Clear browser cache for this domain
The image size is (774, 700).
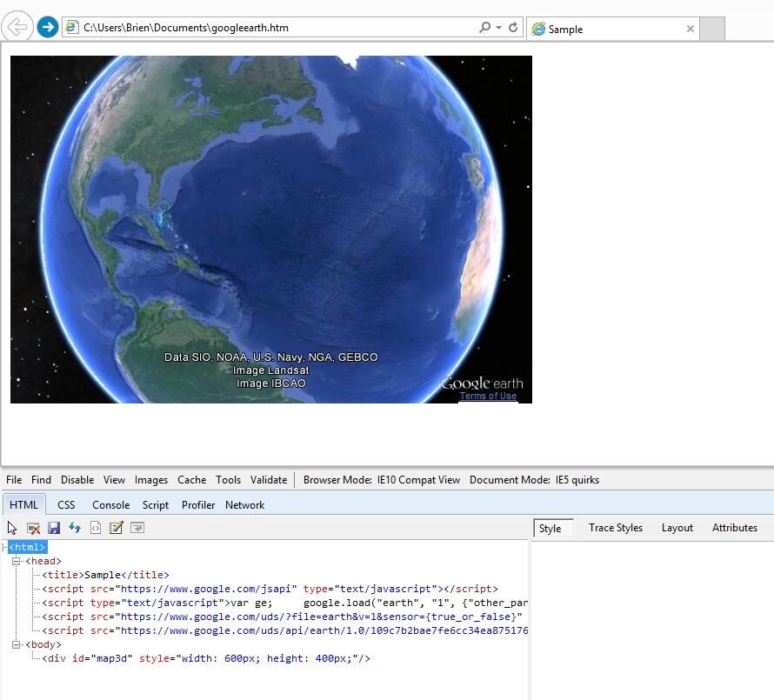33,528
